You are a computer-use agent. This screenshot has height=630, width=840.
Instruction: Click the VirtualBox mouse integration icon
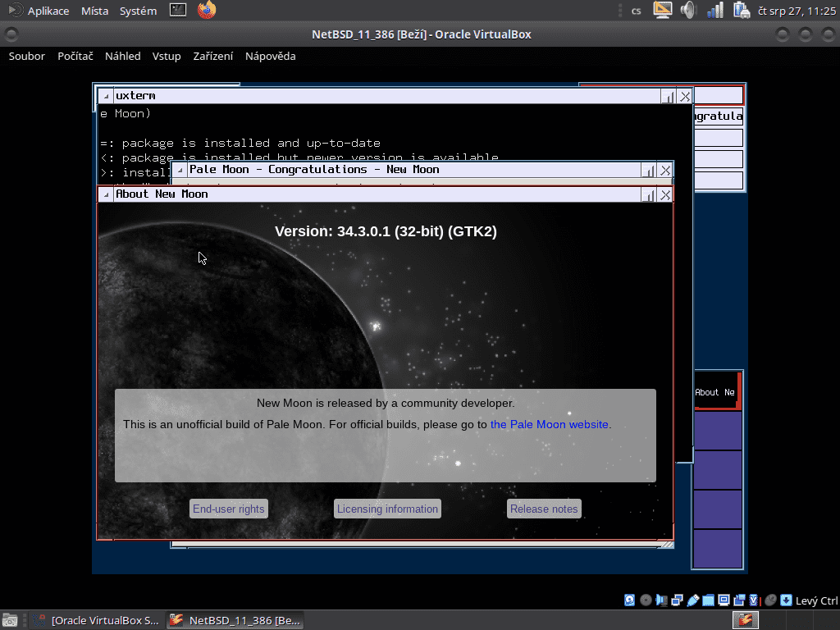(771, 600)
